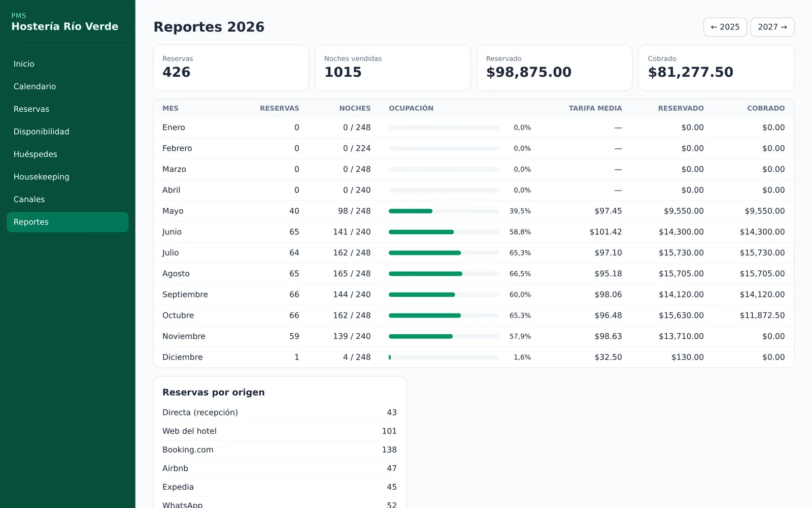This screenshot has height=508, width=812.
Task: Click the Hostería Río Verde title
Action: point(65,26)
